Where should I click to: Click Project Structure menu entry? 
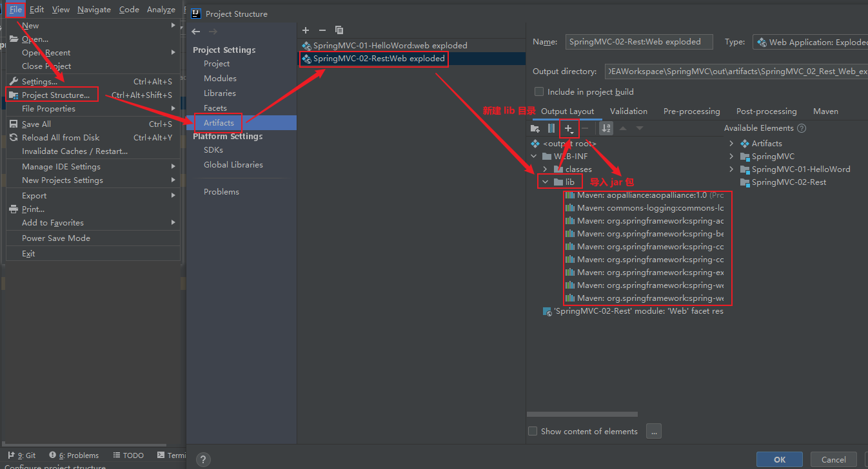click(x=93, y=95)
